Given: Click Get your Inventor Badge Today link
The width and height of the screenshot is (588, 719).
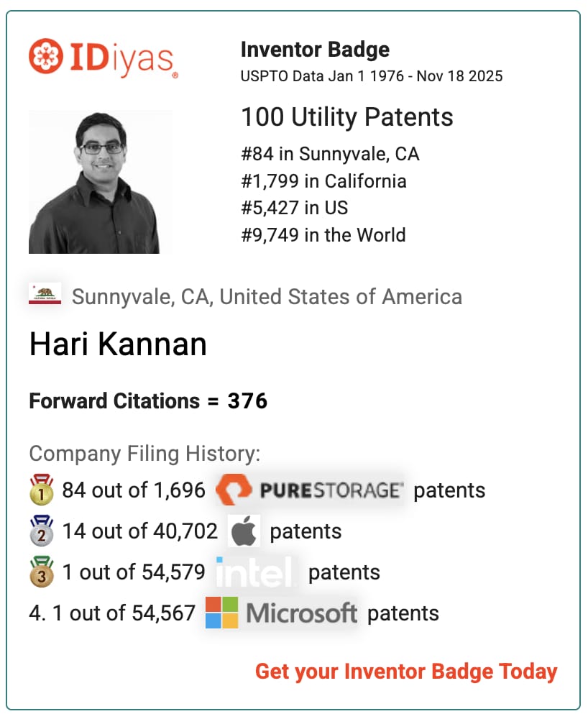Looking at the screenshot, I should (x=406, y=672).
